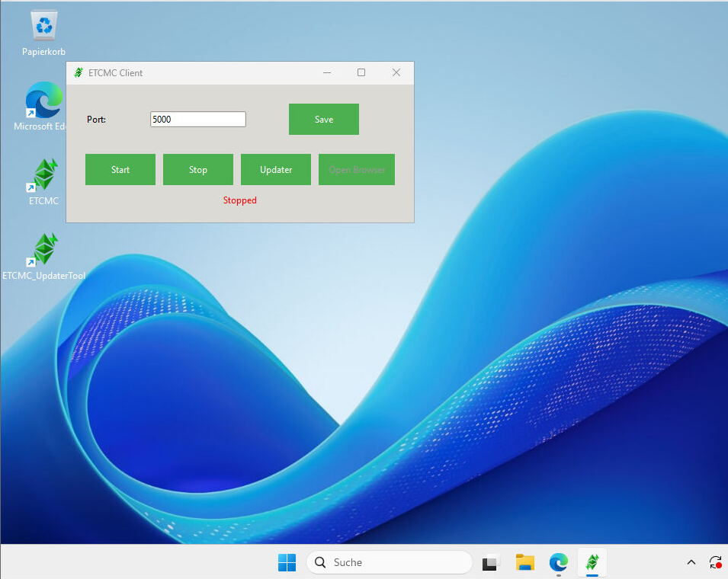Select the ETCMC_UpdaterTool desktop shortcut
Image resolution: width=728 pixels, height=579 pixels.
43,251
